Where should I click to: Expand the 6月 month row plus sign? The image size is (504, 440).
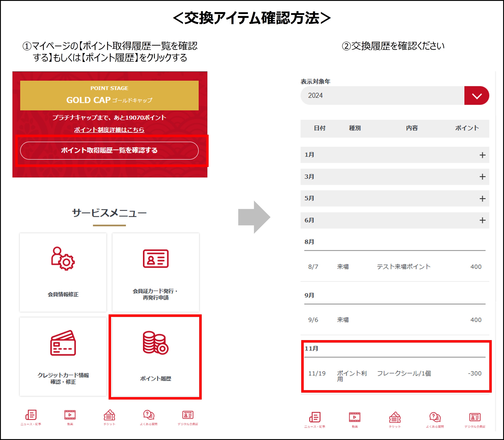click(482, 220)
